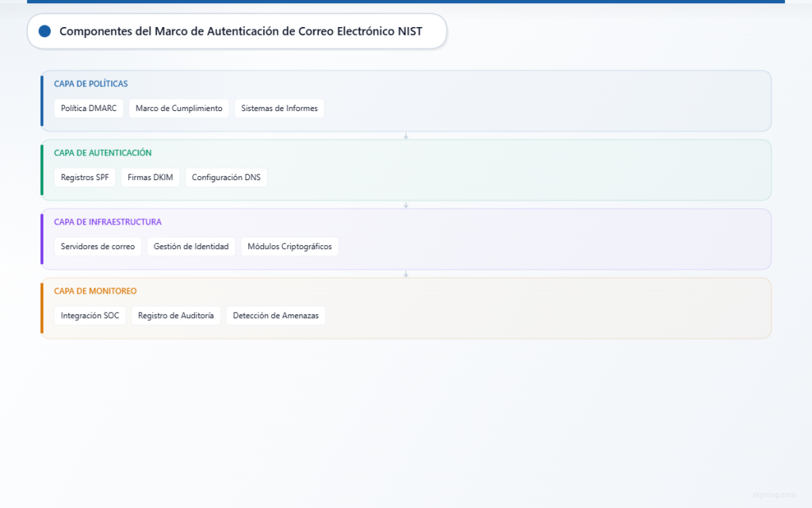The image size is (812, 508).
Task: Select the CAPA DE INFRAESTRUCTURA header label
Action: 107,221
